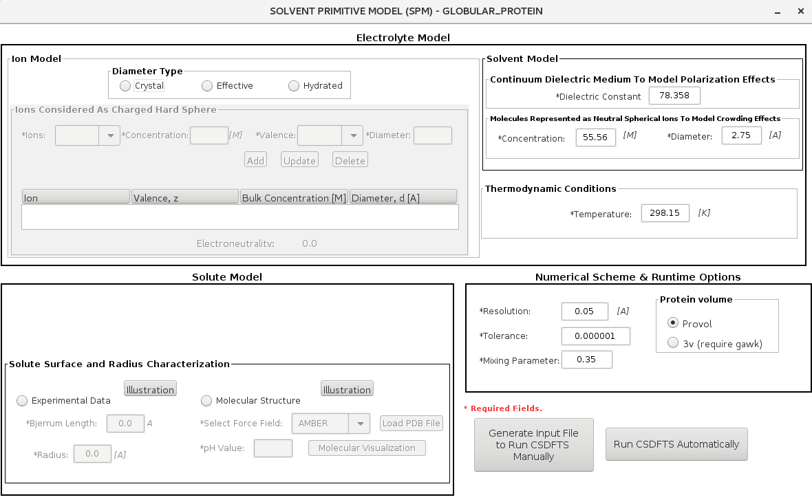The image size is (812, 504).
Task: Click the solvent Concentration field showing 55.56
Action: tap(595, 137)
